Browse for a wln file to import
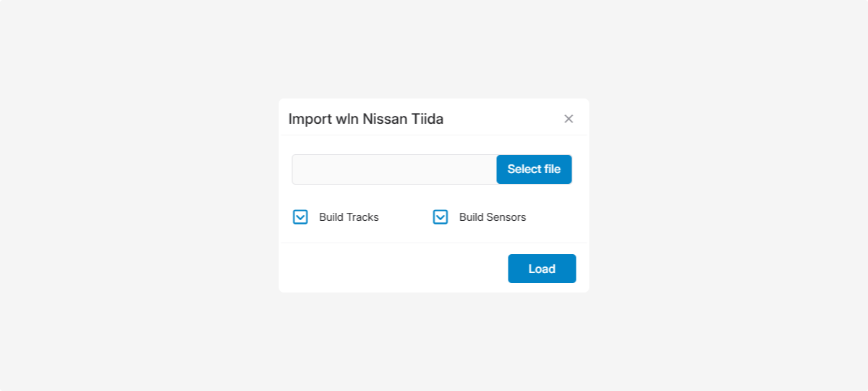Image resolution: width=868 pixels, height=391 pixels. 534,169
